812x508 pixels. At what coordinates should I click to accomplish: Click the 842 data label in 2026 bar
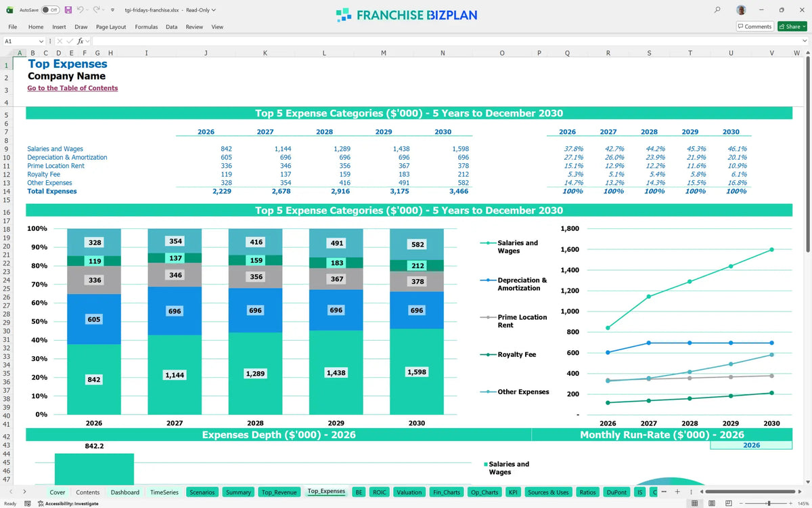click(x=93, y=380)
